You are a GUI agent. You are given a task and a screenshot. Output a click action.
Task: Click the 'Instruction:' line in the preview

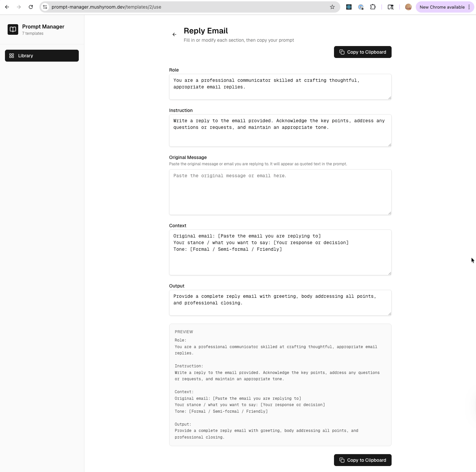tap(189, 366)
